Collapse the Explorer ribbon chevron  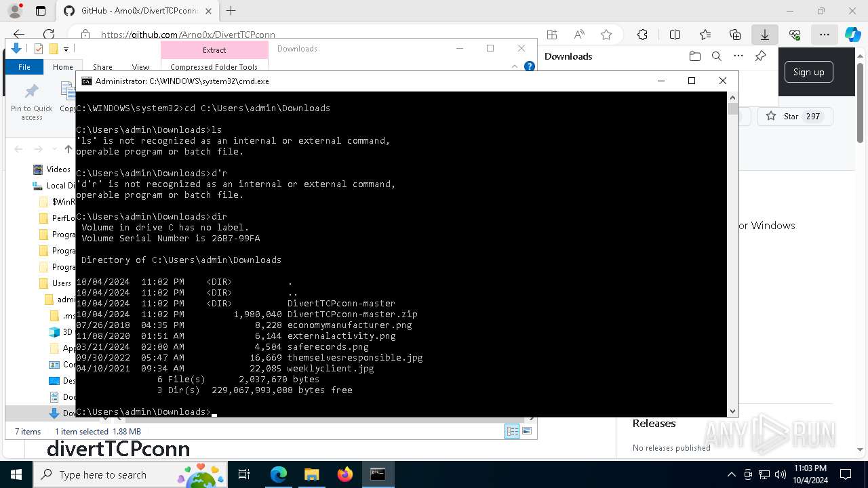tap(514, 66)
